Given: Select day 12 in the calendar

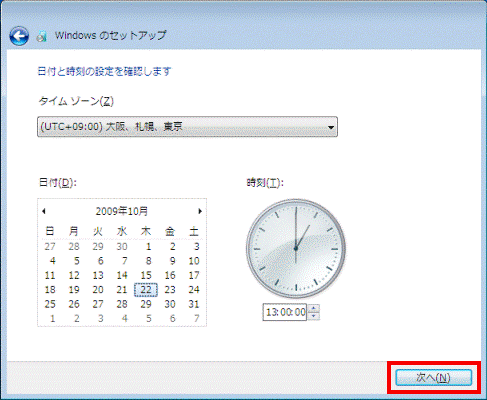Looking at the screenshot, I should [74, 275].
